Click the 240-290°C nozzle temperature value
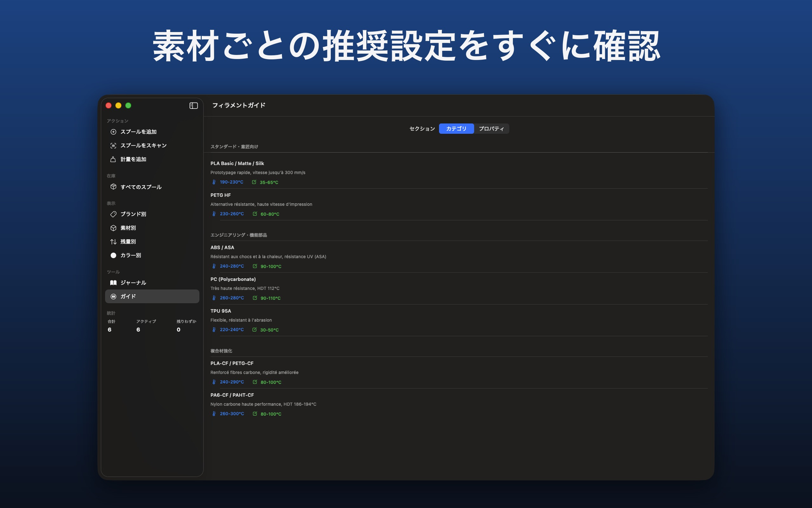 coord(232,382)
